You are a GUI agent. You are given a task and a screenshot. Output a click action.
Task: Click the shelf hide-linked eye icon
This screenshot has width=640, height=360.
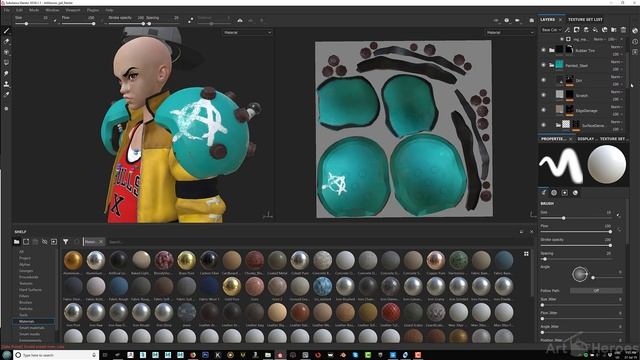pos(44,242)
